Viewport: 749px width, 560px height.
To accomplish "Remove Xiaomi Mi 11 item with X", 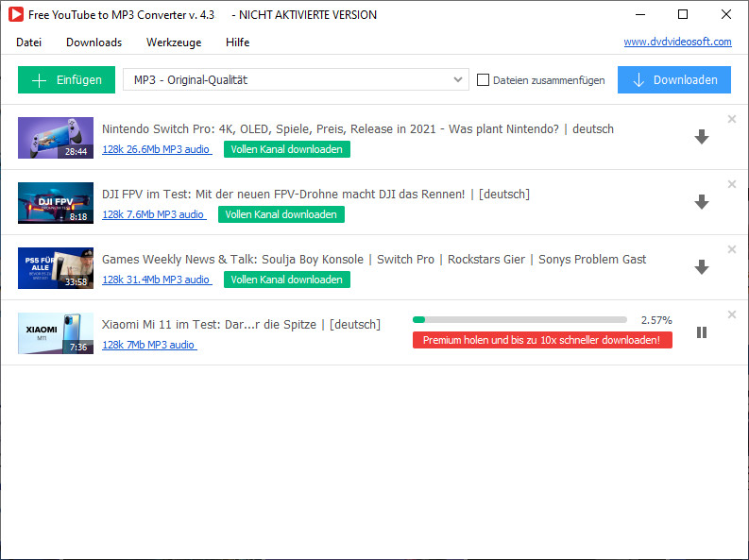I will click(732, 314).
